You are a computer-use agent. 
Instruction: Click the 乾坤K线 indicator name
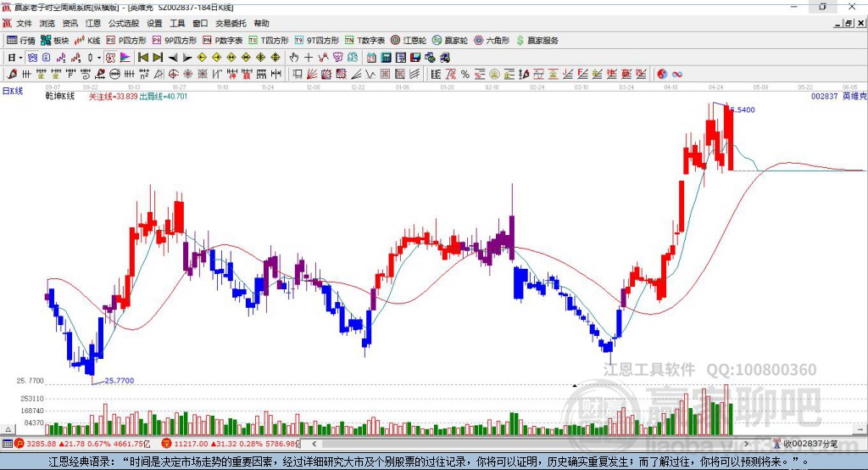(x=60, y=97)
